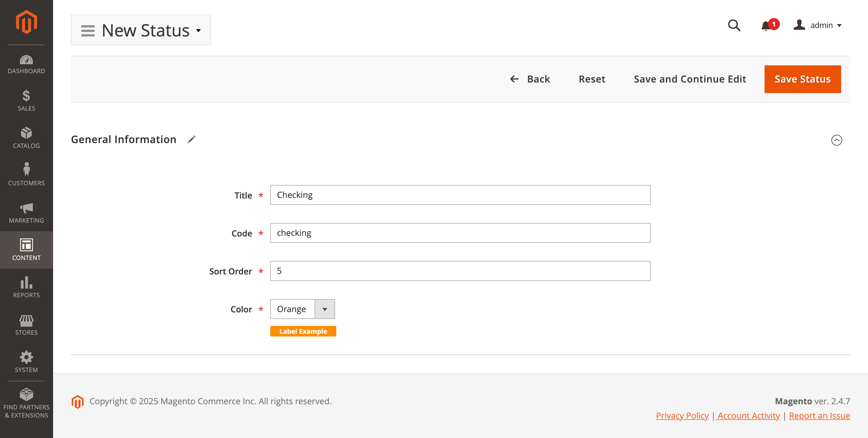Screen dimensions: 868x438
Task: Click the pencil icon beside General Information
Action: [192, 139]
